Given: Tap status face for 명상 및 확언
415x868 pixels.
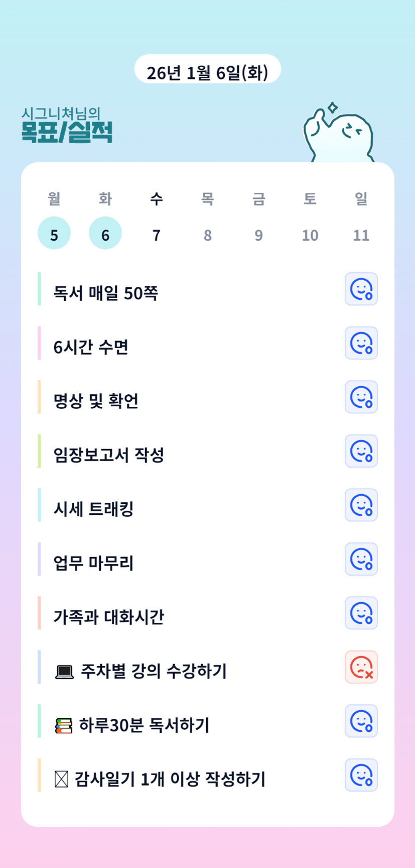Looking at the screenshot, I should (x=361, y=397).
